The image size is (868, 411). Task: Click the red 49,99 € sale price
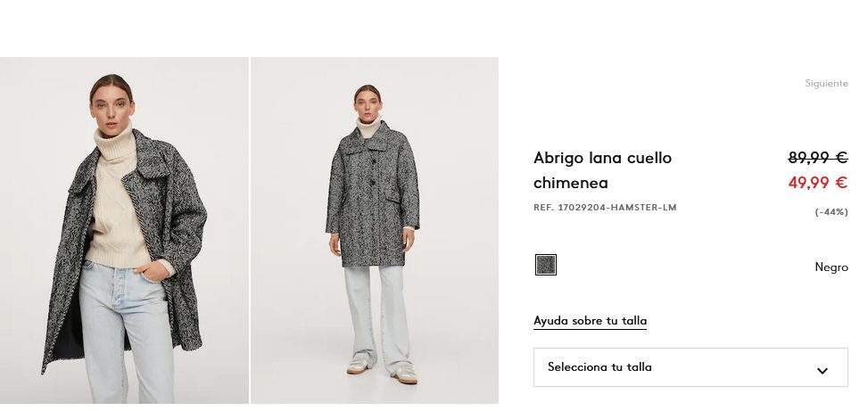click(818, 183)
